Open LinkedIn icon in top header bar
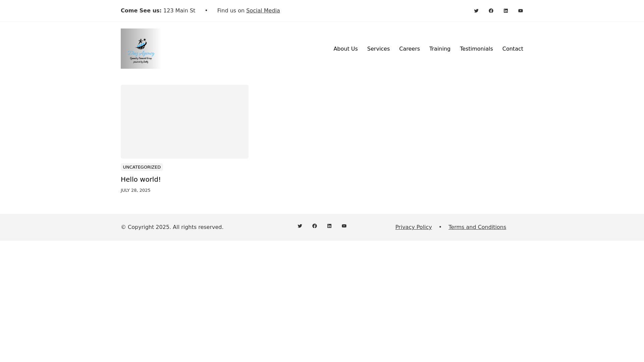 tap(506, 11)
